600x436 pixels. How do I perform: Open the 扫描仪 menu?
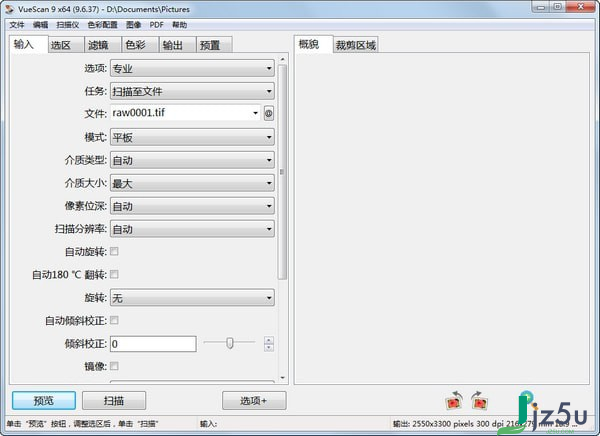pos(67,25)
